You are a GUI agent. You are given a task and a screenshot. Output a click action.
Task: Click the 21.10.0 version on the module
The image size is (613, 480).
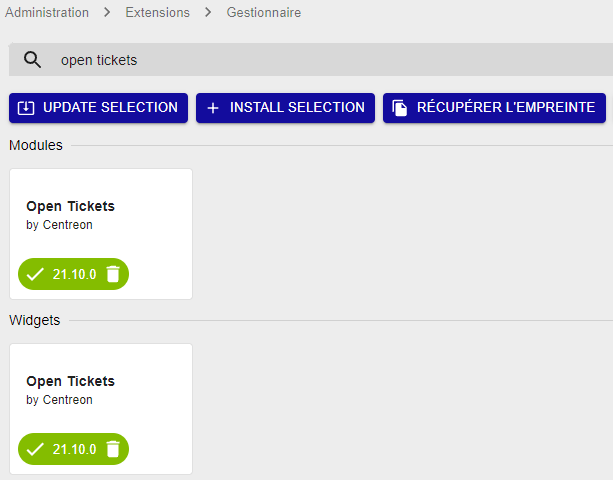pos(74,274)
